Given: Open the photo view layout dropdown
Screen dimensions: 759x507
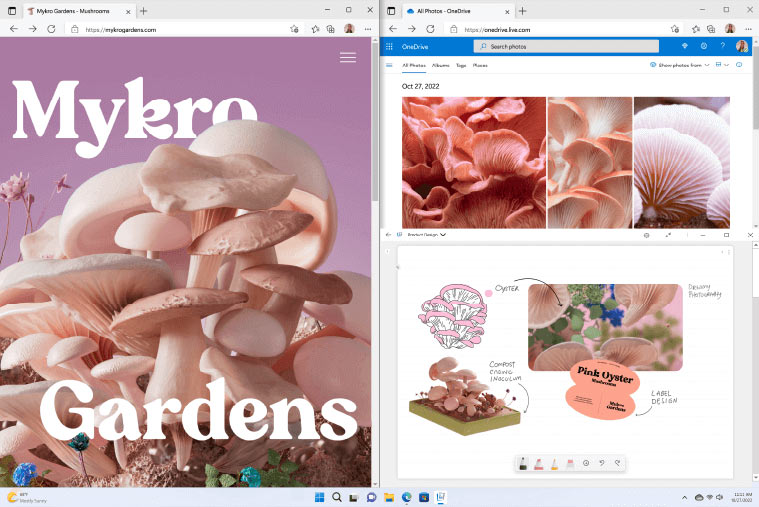Looking at the screenshot, I should click(x=724, y=65).
